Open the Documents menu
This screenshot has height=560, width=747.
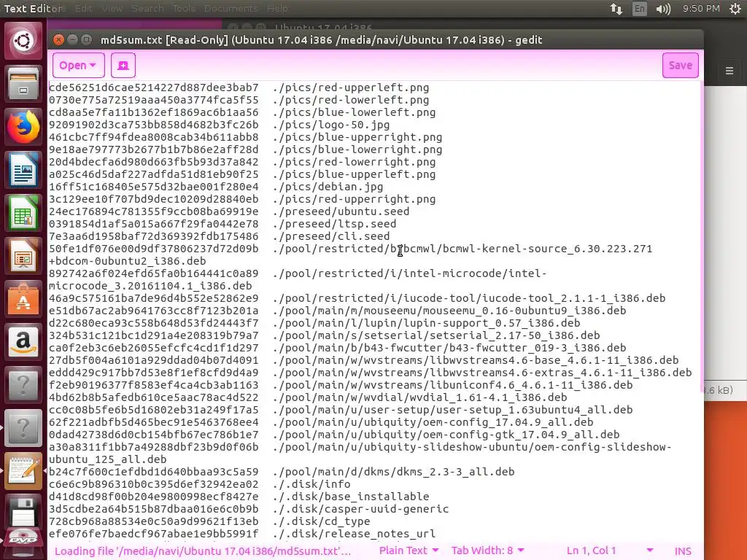231,9
